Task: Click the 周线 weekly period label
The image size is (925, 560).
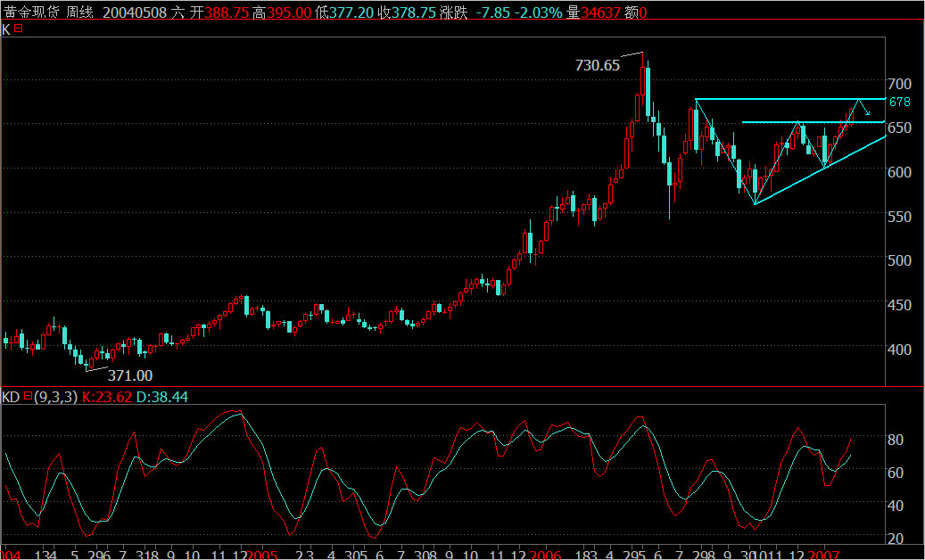Action: click(79, 12)
